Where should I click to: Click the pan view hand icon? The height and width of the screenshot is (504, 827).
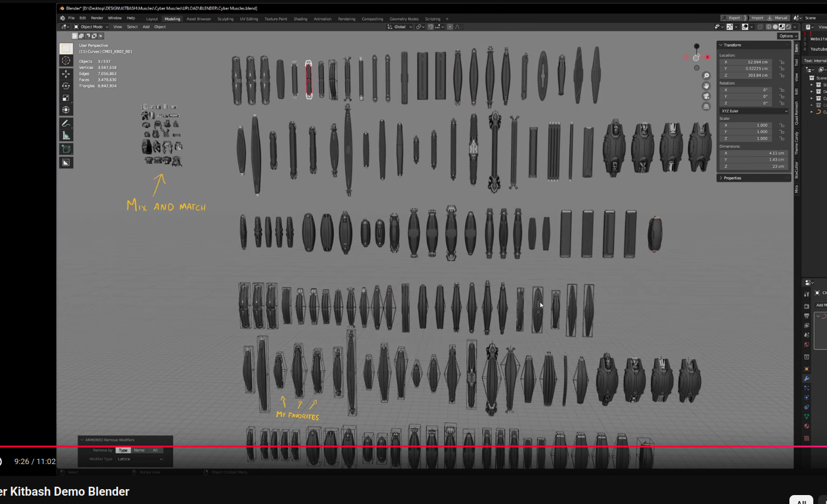706,86
